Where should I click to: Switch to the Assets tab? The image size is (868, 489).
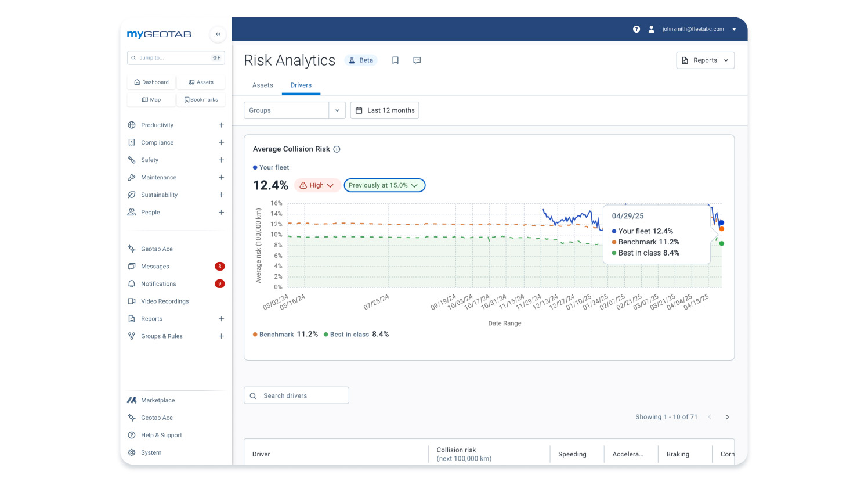coord(262,85)
